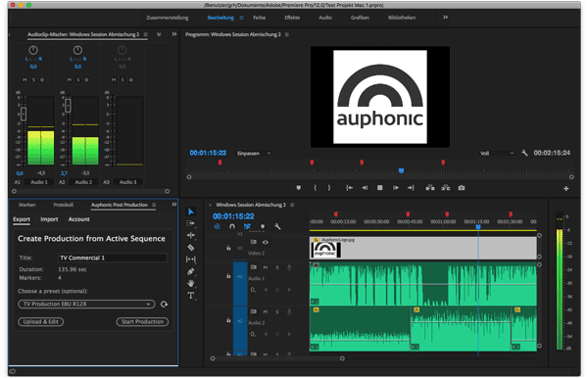Screen dimensions: 588x378
Task: Click the Audio 2 mixer volume fader
Action: 68,105
